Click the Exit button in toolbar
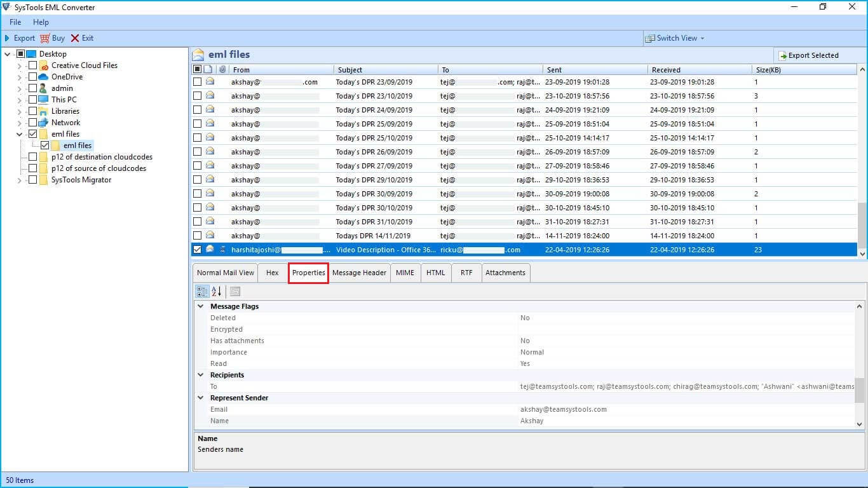 pos(82,38)
